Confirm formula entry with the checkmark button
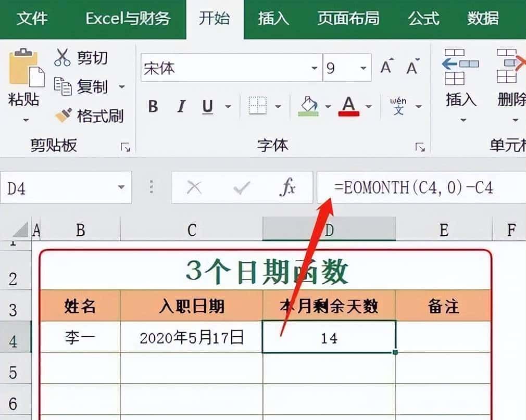 pyautogui.click(x=242, y=187)
